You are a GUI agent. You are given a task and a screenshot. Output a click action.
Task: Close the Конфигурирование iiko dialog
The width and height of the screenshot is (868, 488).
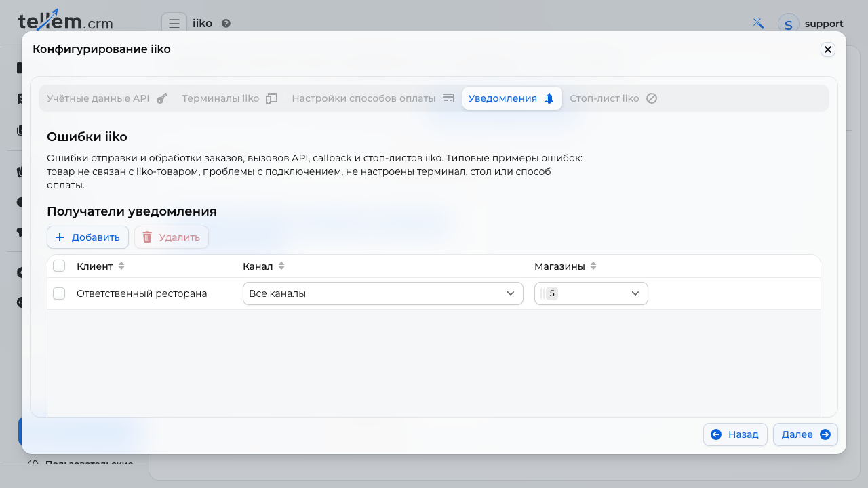point(827,49)
